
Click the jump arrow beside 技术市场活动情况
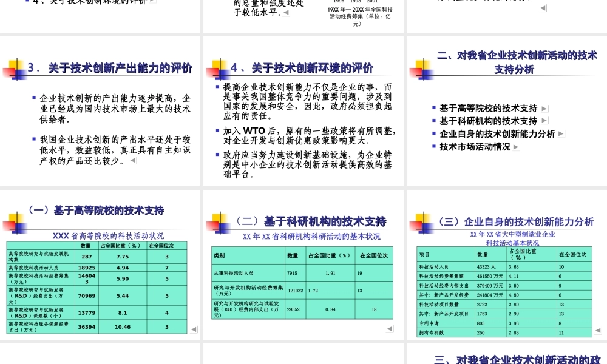click(517, 146)
